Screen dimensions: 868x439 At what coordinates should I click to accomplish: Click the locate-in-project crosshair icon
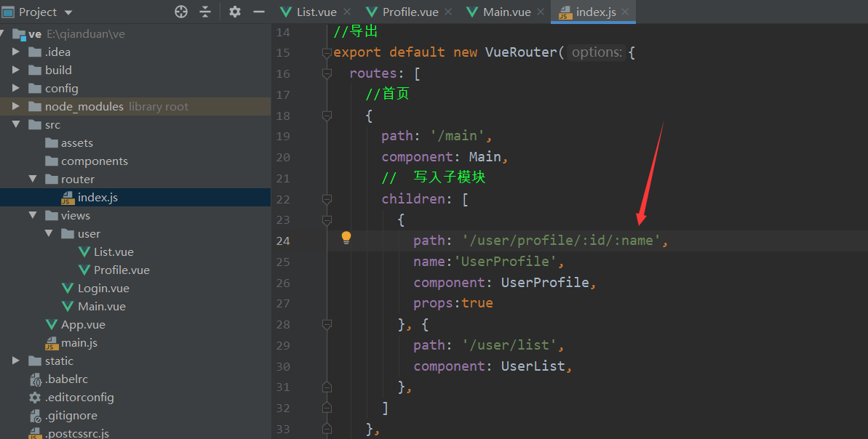[x=181, y=12]
